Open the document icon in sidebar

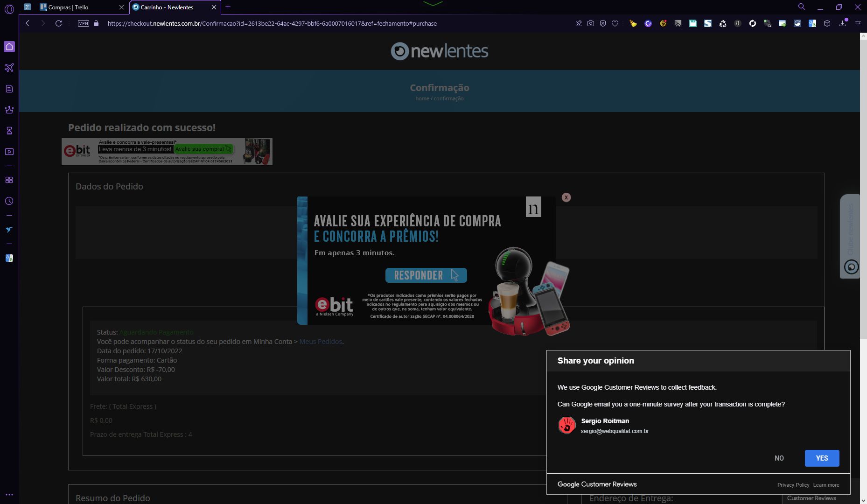click(9, 89)
